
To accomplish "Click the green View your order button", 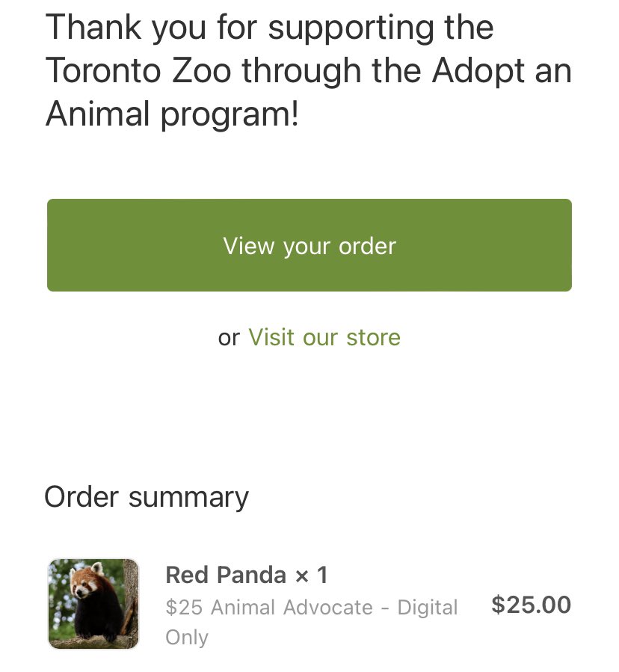I will (309, 245).
